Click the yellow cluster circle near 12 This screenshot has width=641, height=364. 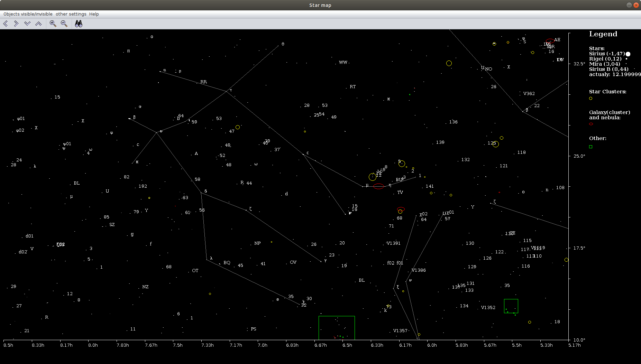click(372, 177)
